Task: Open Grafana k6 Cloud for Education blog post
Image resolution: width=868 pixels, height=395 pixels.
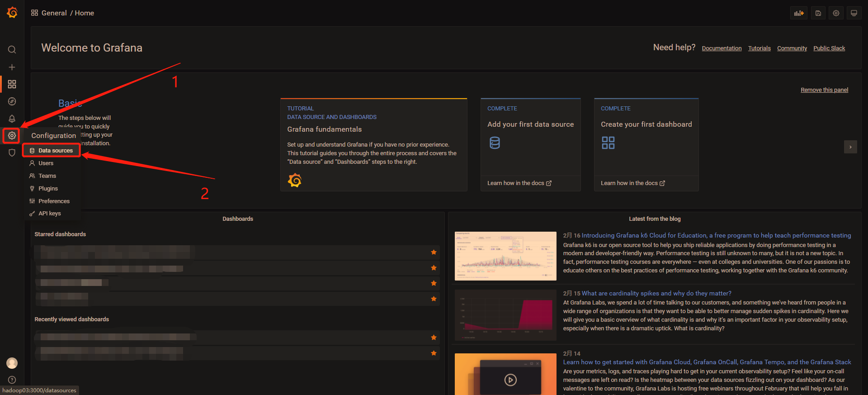Action: coord(716,236)
